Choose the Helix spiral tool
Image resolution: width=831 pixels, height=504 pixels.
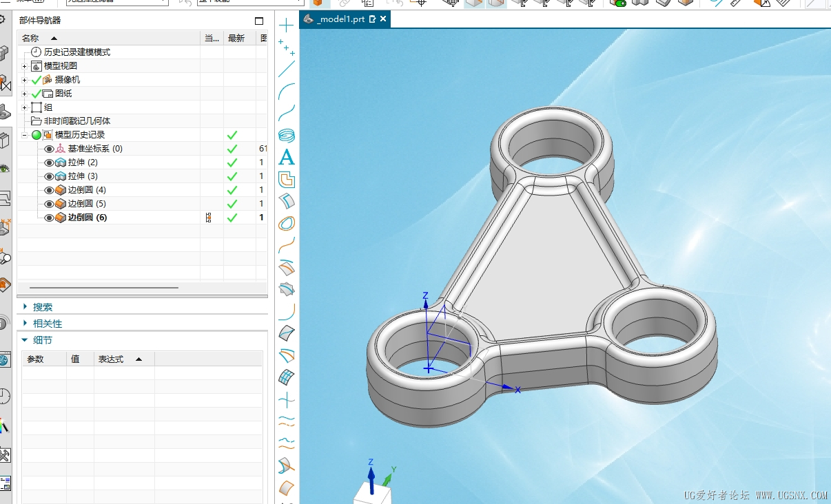[287, 135]
